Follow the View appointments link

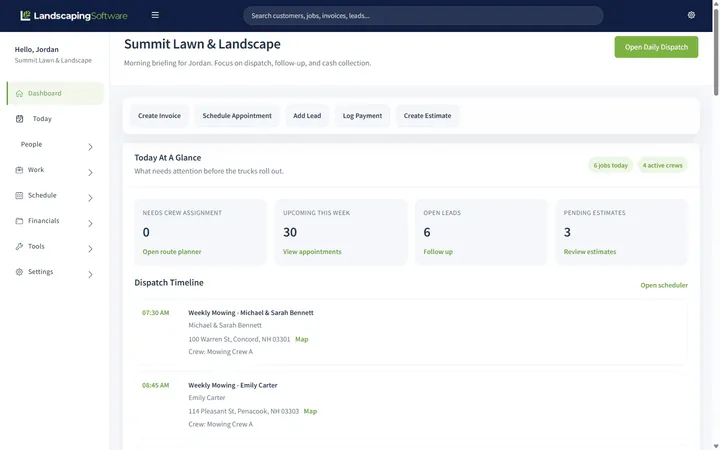tap(312, 252)
